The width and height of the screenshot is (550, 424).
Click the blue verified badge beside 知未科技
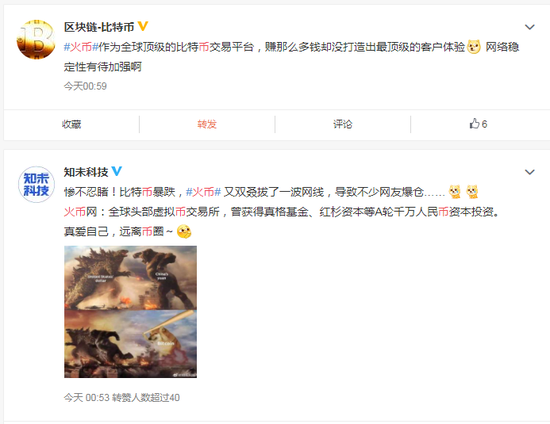pos(116,171)
